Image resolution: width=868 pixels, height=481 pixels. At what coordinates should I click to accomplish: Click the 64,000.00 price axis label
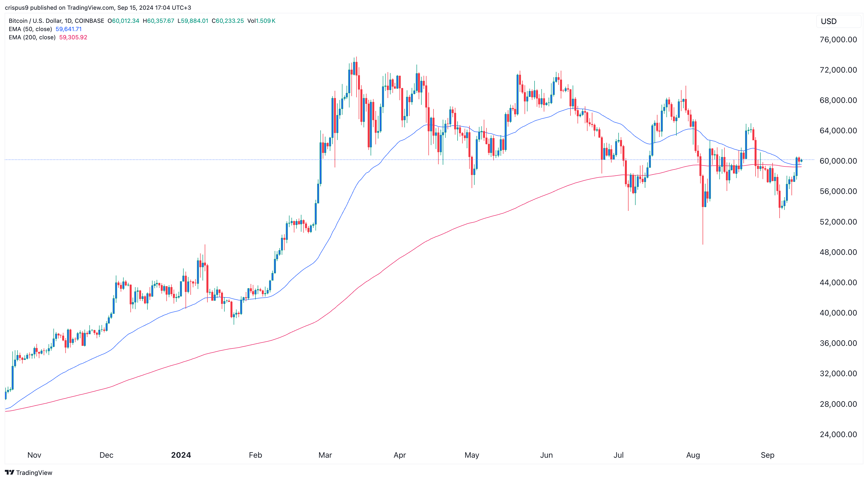[838, 130]
